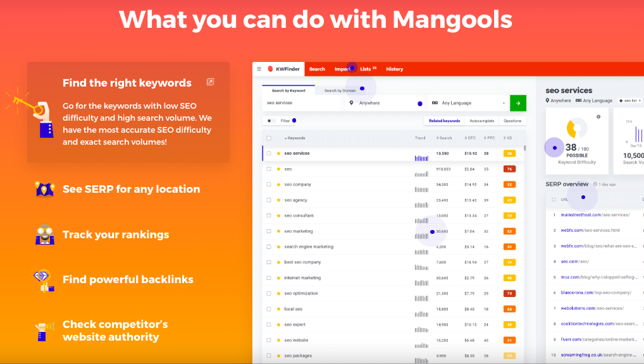Check the 'seo company' row checkbox

point(269,185)
